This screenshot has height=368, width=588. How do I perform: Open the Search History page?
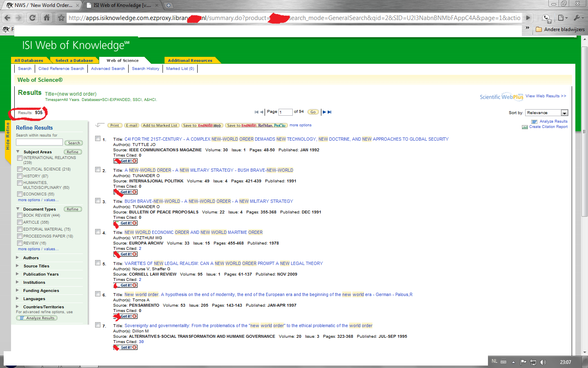145,69
